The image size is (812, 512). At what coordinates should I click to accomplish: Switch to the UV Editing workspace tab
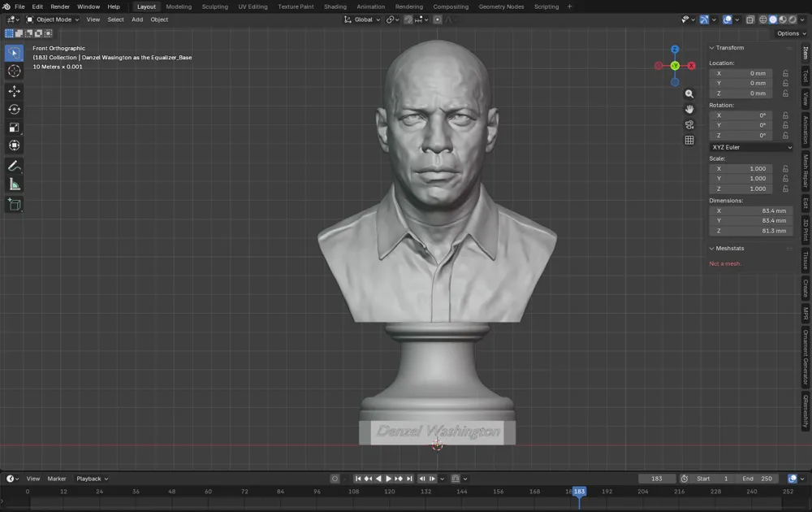tap(253, 7)
